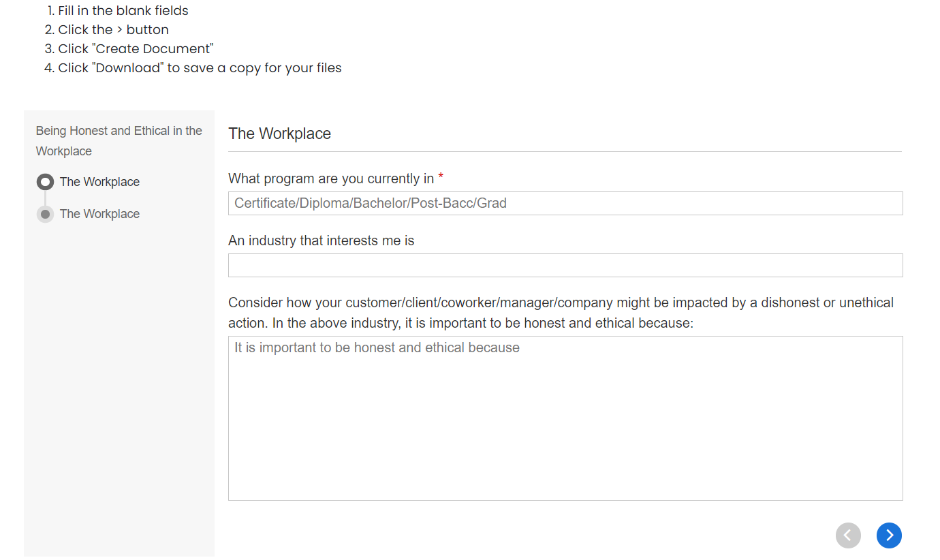940x560 pixels.
Task: Click the "Download" instruction line
Action: [200, 68]
